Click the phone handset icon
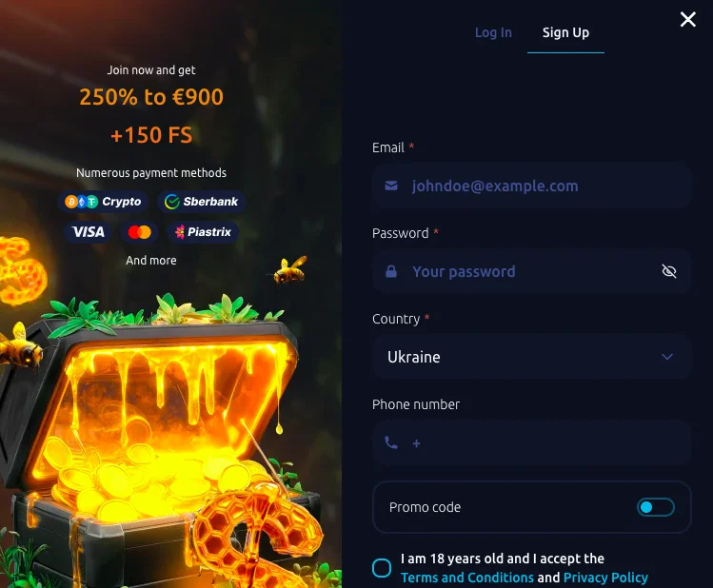 [x=391, y=442]
